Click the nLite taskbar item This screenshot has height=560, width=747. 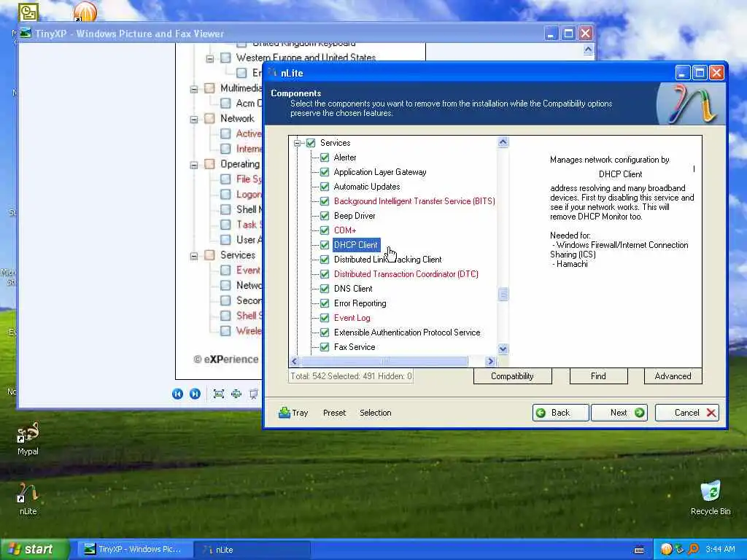click(252, 550)
